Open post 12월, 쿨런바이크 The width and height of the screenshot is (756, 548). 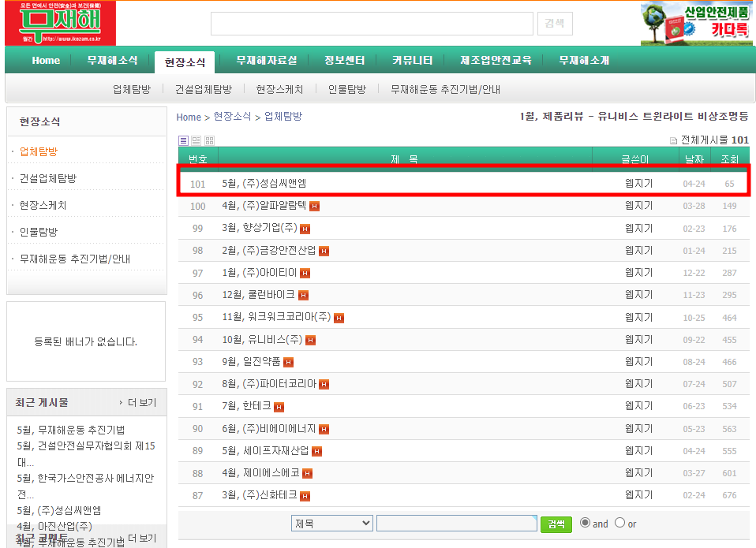(x=258, y=295)
